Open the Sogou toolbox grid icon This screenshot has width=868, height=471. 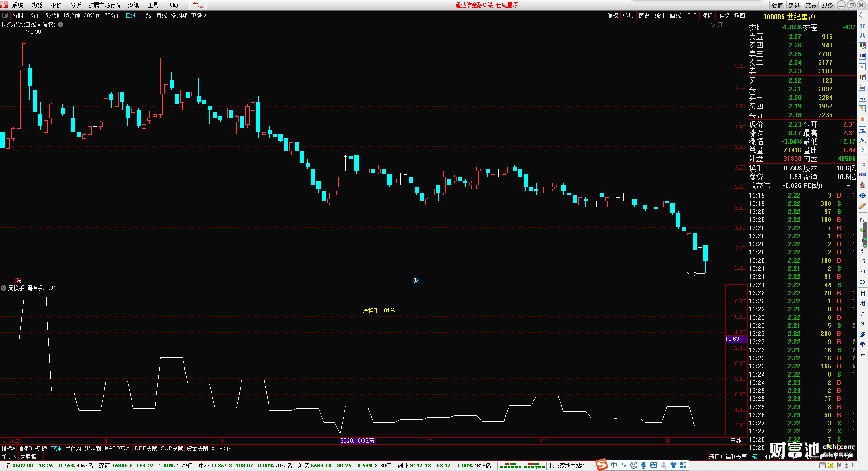[683, 465]
